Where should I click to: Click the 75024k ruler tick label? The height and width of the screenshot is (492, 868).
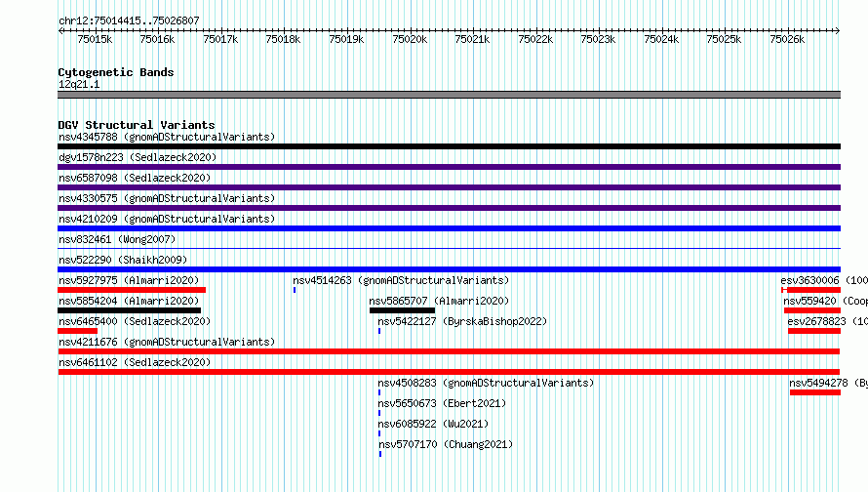coord(661,39)
